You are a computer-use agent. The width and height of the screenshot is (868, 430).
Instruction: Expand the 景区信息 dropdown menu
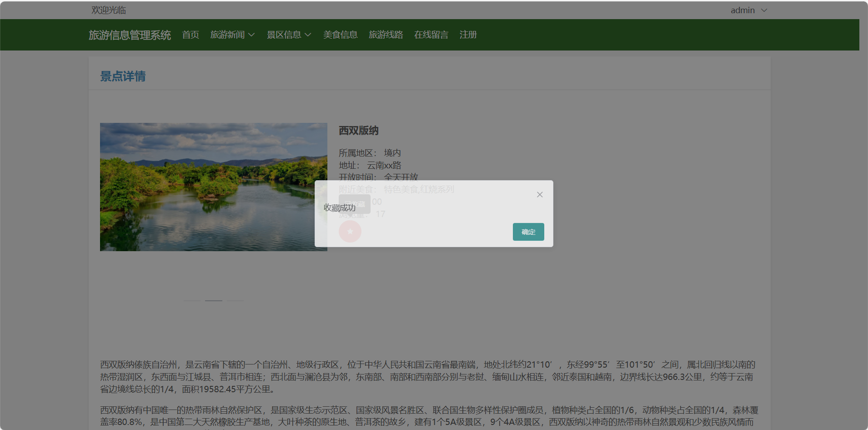pos(289,35)
